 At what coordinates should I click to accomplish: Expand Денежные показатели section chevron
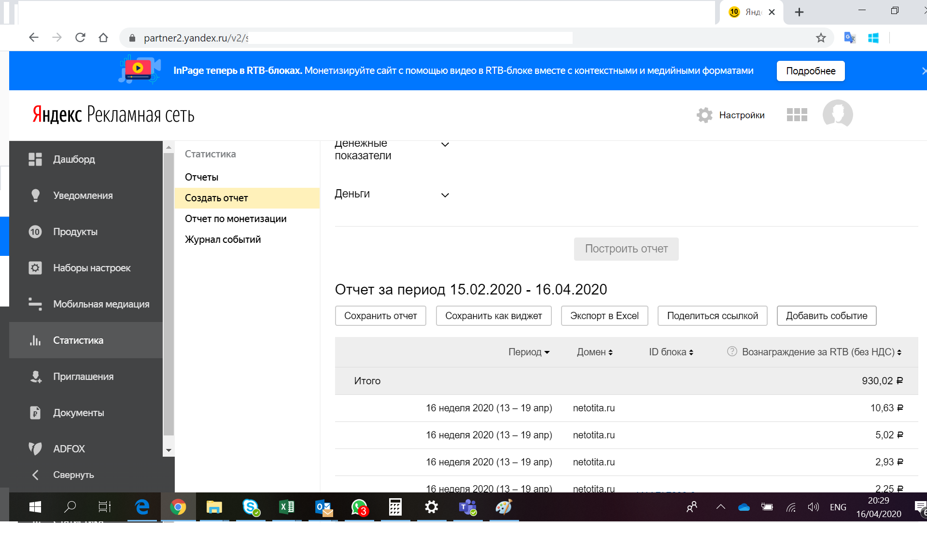click(445, 144)
